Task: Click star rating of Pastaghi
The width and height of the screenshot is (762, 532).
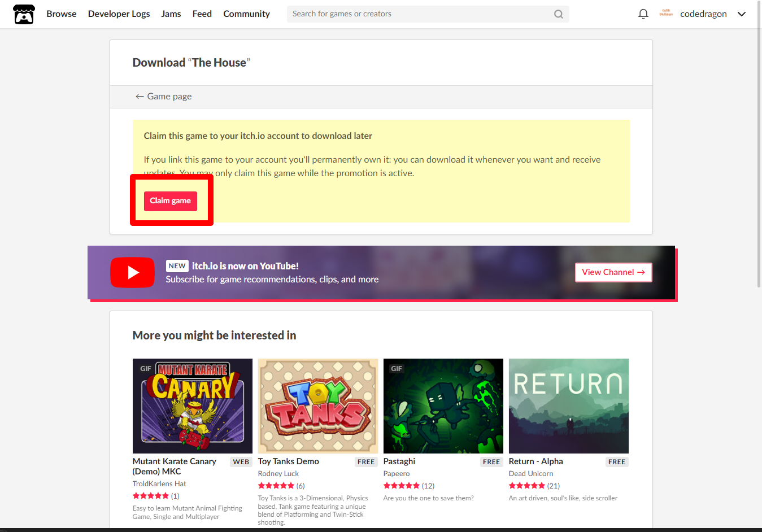Action: [x=402, y=486]
